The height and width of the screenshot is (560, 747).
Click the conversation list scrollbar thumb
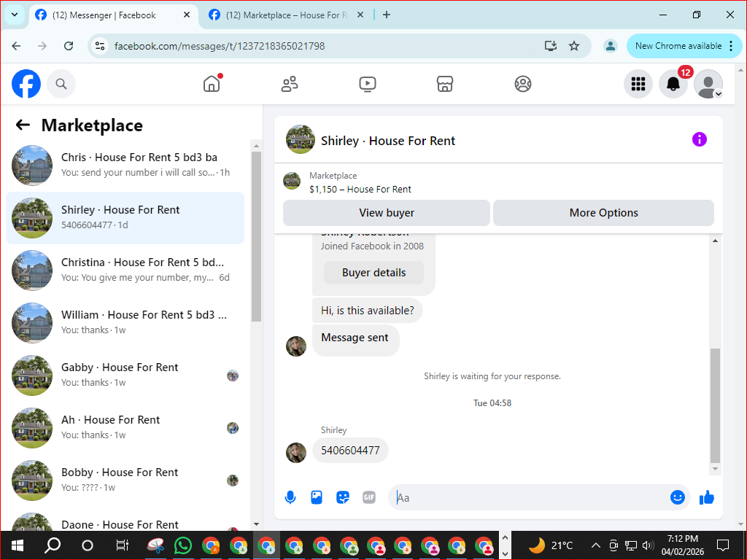(256, 237)
